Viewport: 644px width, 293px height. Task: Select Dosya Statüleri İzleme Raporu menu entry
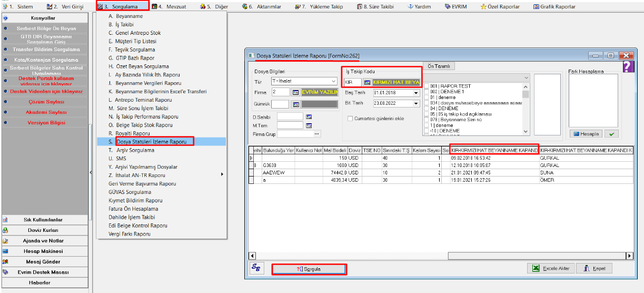click(x=151, y=142)
